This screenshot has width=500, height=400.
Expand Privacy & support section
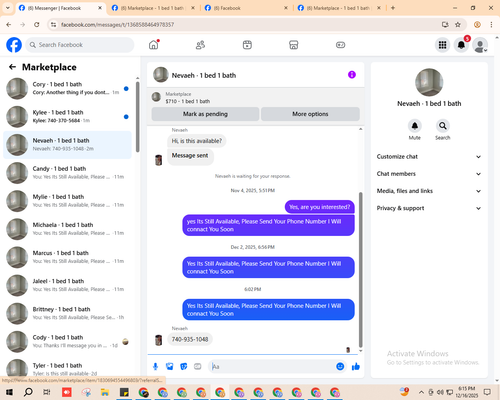click(429, 208)
